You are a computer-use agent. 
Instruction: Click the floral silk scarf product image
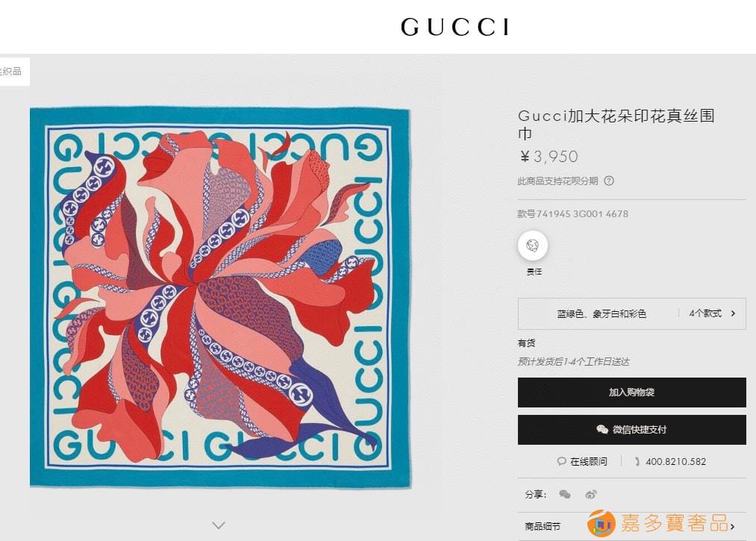(220, 297)
